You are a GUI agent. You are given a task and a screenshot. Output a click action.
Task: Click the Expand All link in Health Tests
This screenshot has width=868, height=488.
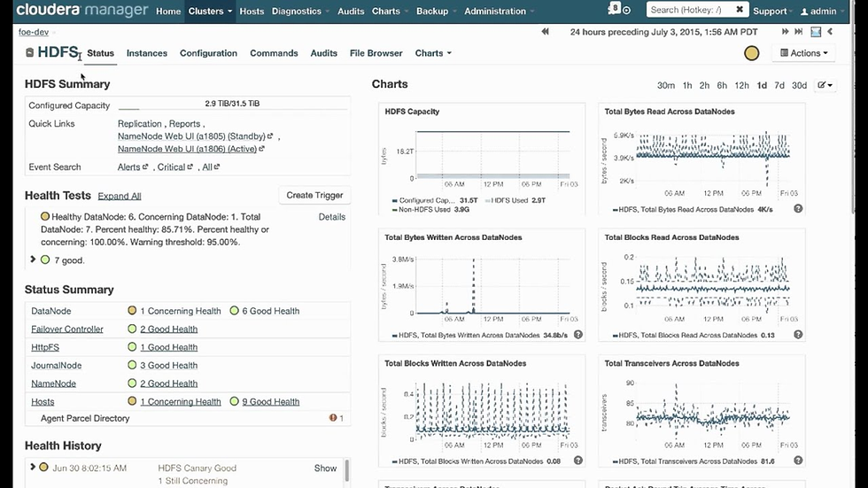pyautogui.click(x=120, y=196)
